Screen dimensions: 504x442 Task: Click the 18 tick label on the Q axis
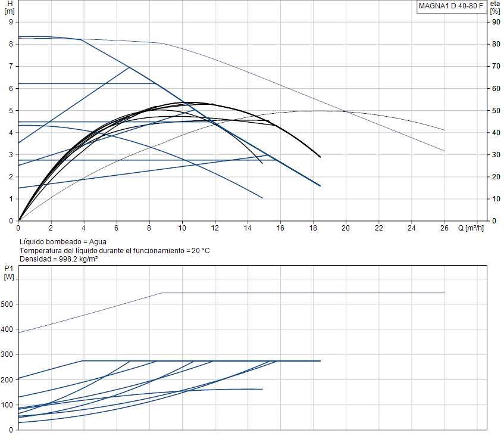click(313, 228)
